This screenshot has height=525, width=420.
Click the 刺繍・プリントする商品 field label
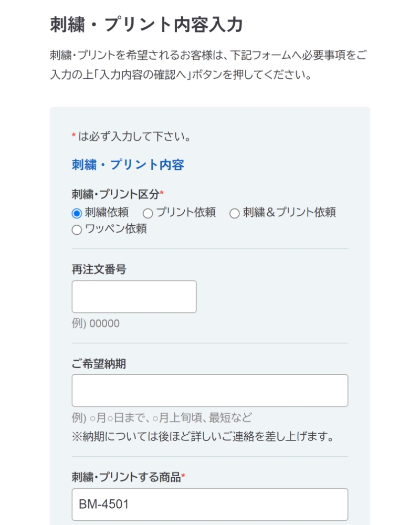click(126, 477)
